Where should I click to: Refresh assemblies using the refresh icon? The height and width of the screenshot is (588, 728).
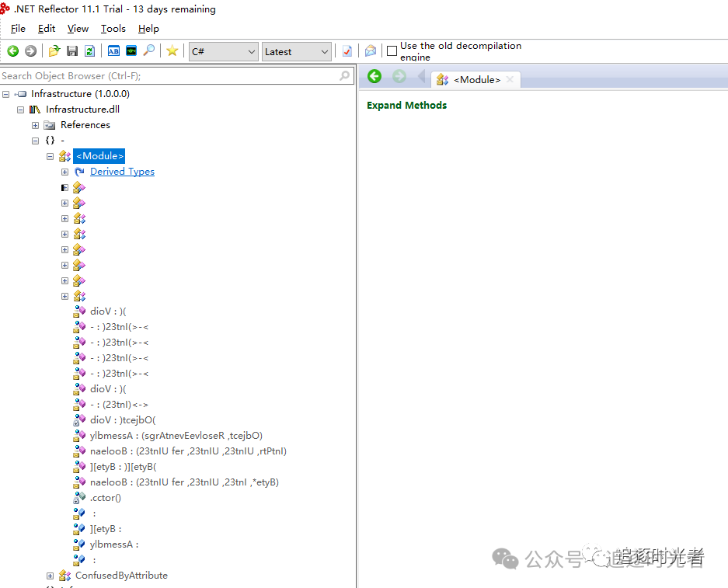pyautogui.click(x=89, y=51)
